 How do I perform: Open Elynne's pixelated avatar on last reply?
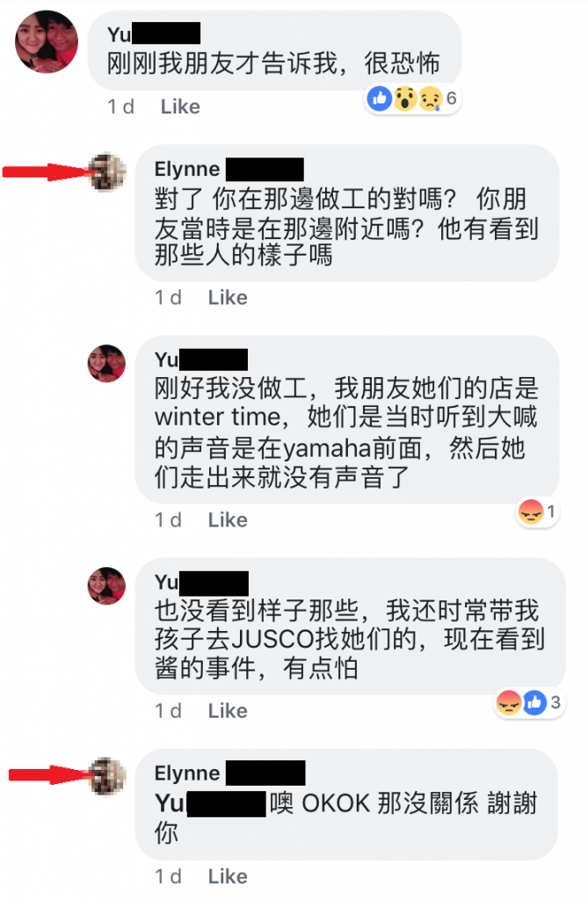(x=107, y=776)
